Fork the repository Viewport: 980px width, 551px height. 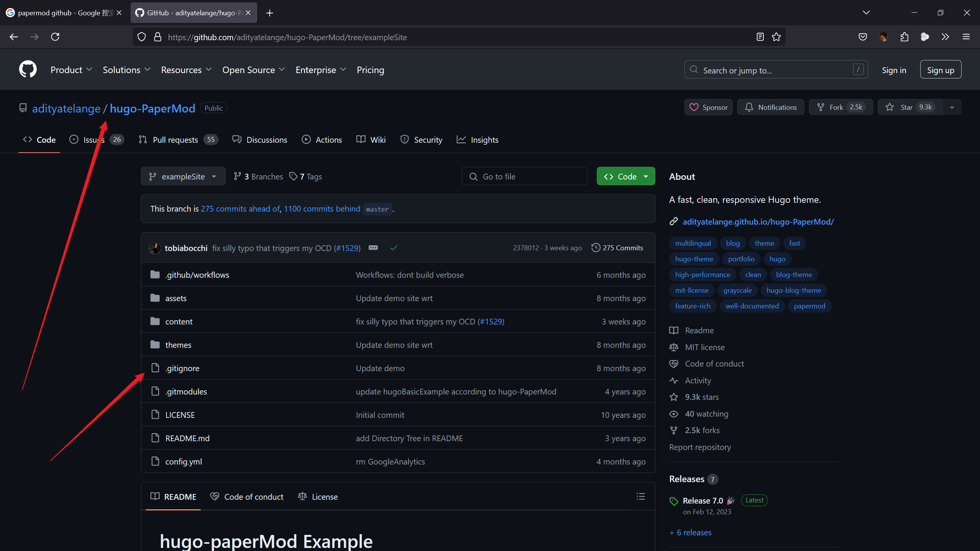pyautogui.click(x=841, y=107)
